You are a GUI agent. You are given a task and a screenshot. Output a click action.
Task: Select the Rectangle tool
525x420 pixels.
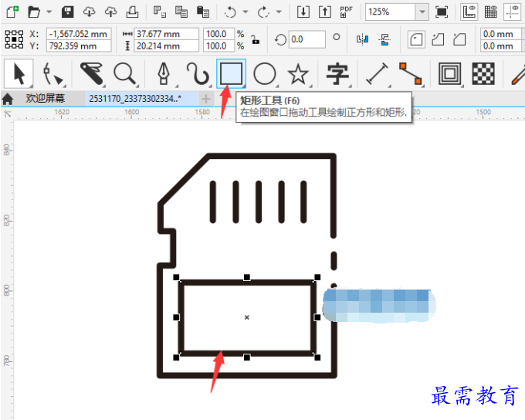231,73
